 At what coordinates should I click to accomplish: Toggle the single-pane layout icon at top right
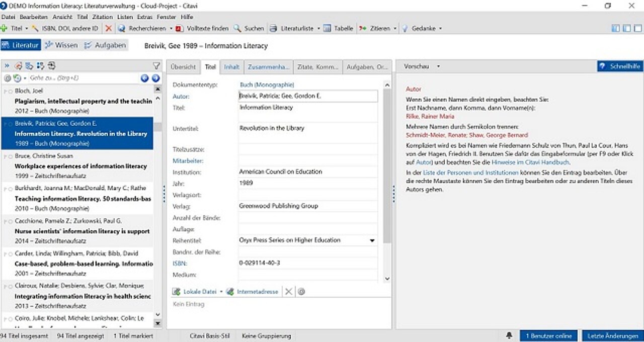point(637,29)
